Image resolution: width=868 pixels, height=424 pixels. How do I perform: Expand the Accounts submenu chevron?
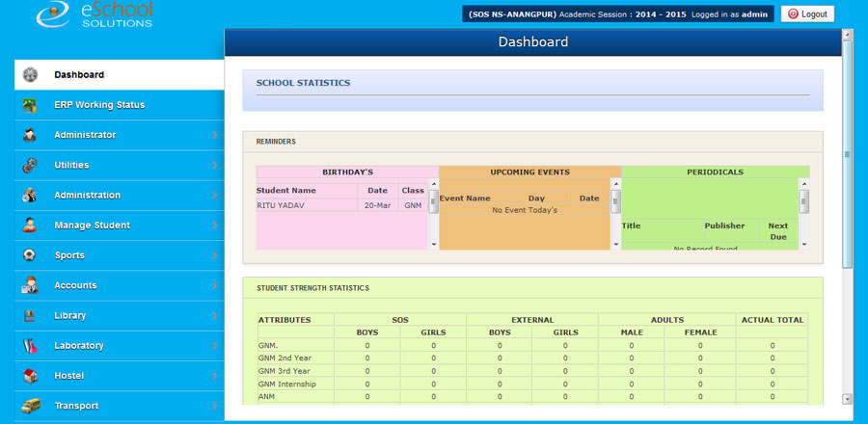click(214, 285)
